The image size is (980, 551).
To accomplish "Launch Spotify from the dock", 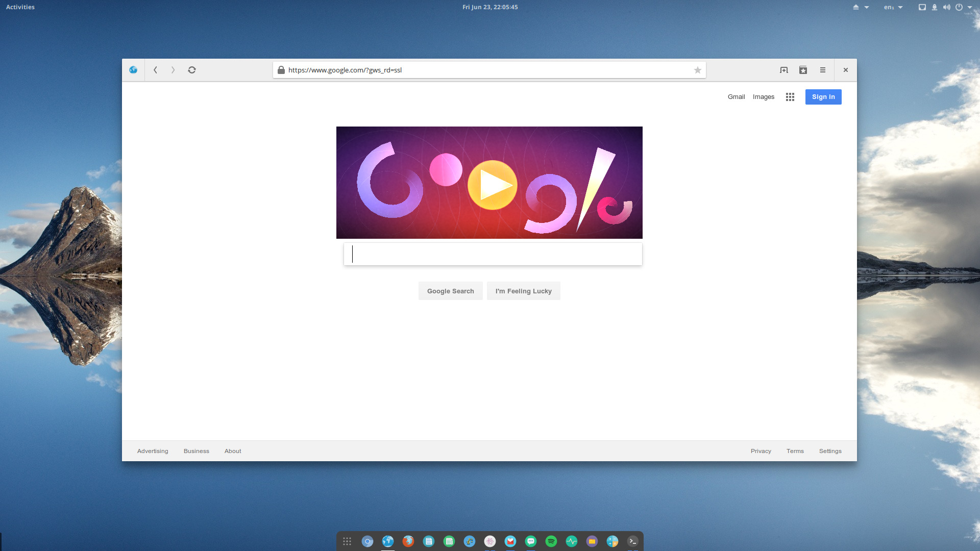I will click(x=551, y=541).
